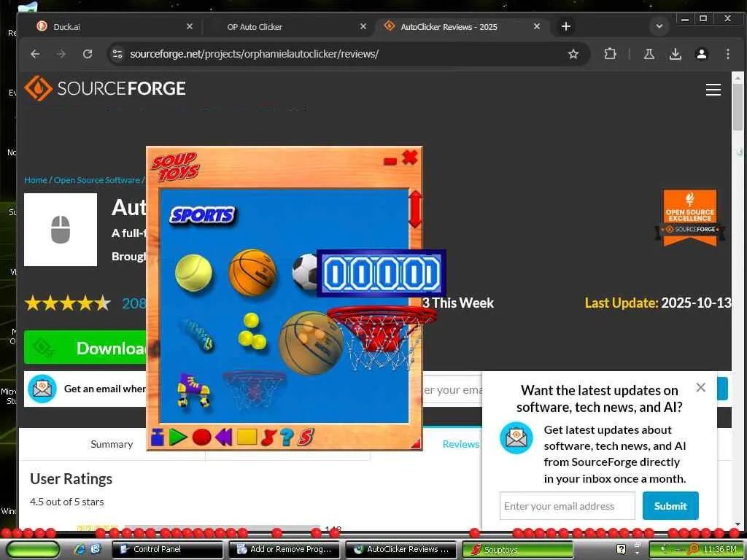This screenshot has height=560, width=747.
Task: Click the Open Source Excellence badge
Action: pyautogui.click(x=690, y=217)
